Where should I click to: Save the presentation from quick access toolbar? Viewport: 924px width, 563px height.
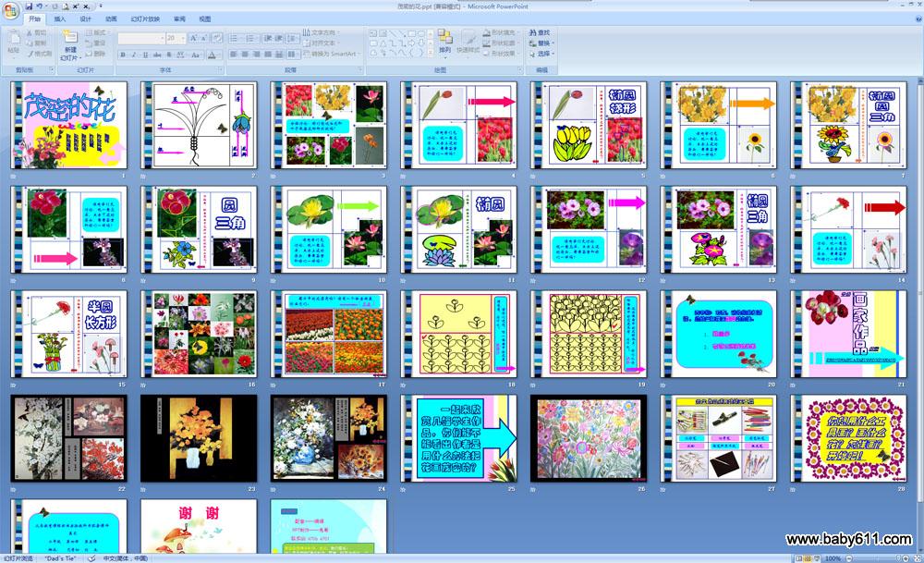[29, 6]
